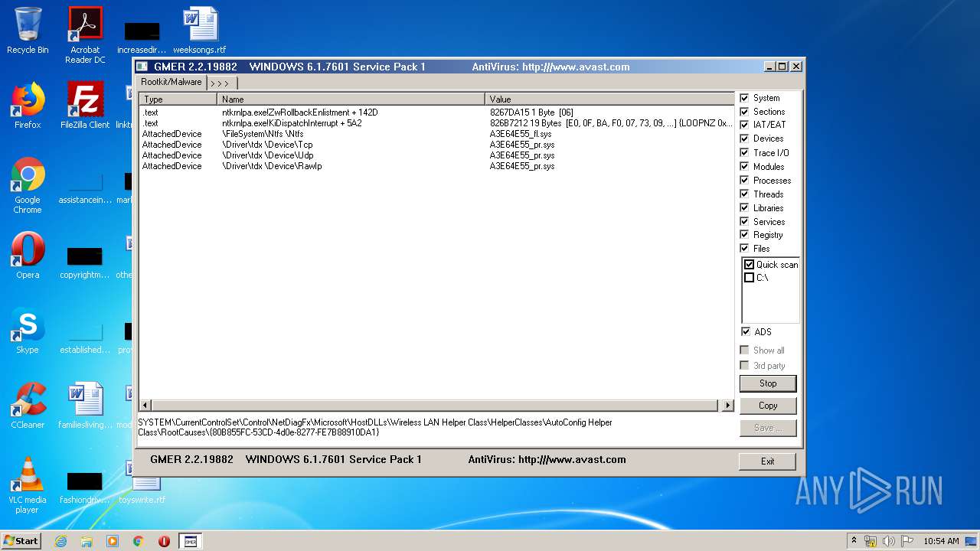Disable the Modules checkbox
This screenshot has height=551, width=980.
pos(744,166)
